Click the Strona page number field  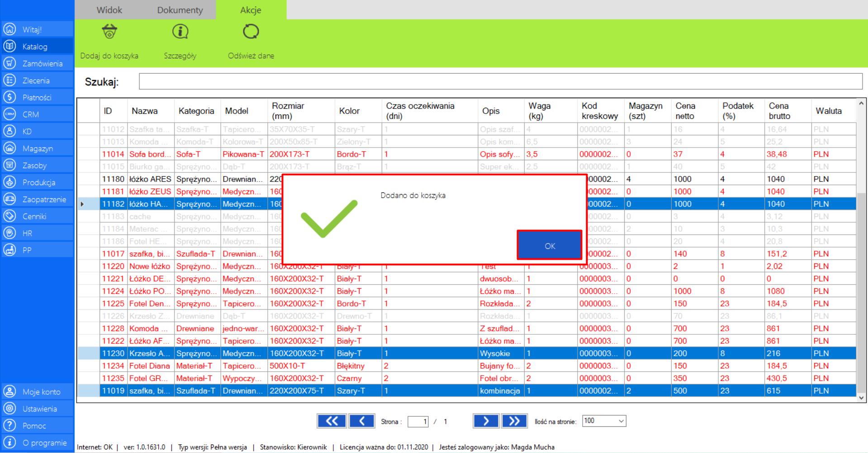tap(418, 422)
